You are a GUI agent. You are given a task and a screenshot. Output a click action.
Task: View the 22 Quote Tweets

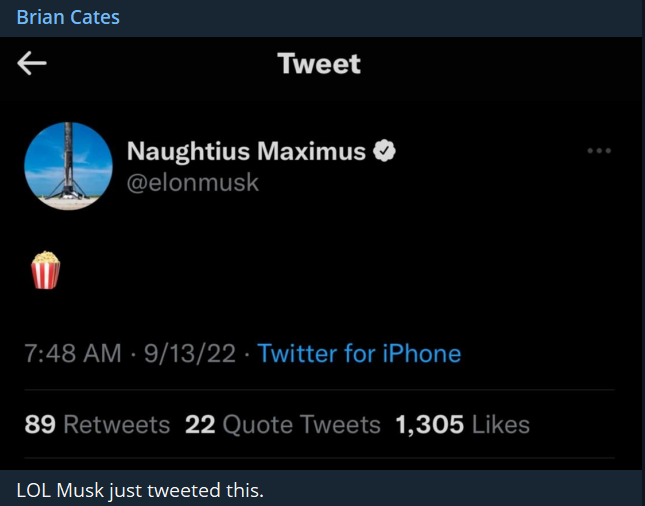pos(283,425)
